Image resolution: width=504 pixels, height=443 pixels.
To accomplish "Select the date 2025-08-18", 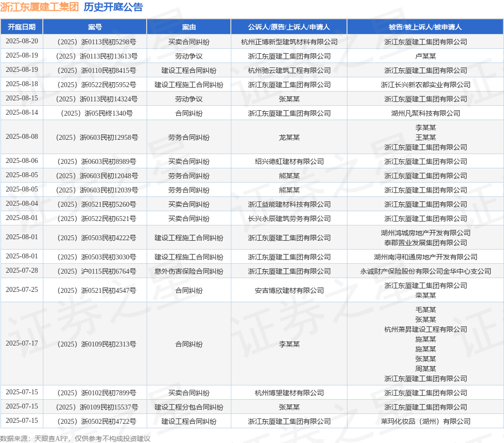I will pyautogui.click(x=22, y=84).
